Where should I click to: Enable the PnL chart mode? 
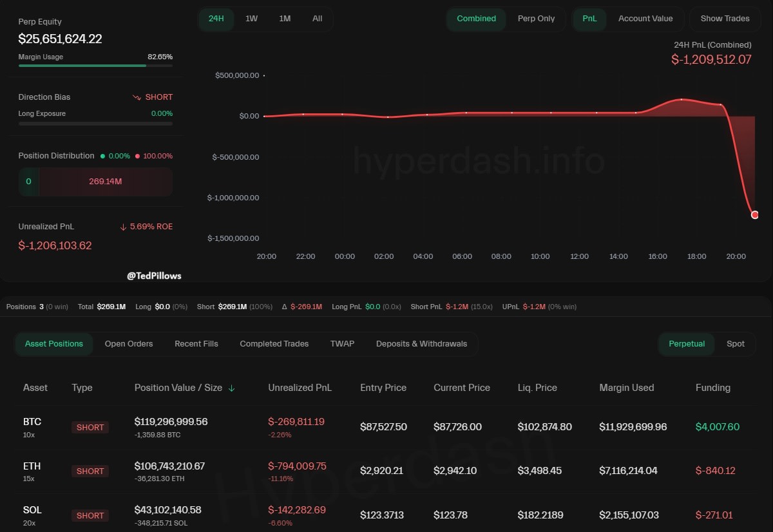[x=589, y=19]
